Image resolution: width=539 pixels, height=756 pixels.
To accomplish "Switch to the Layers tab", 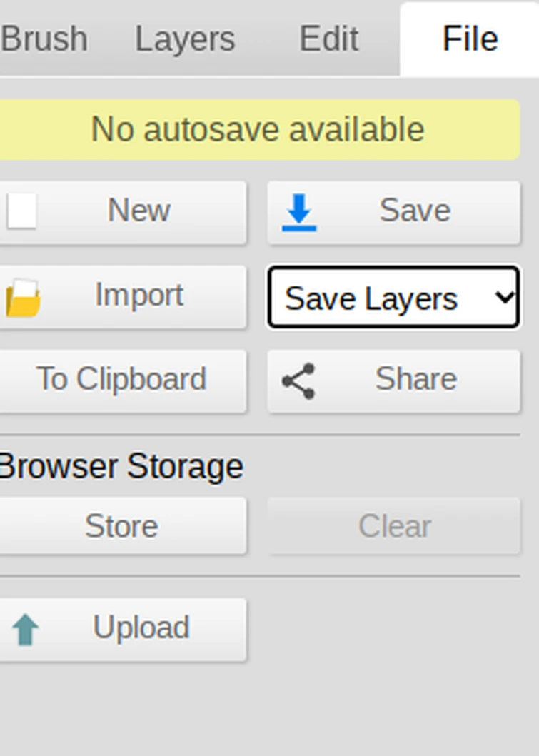I will tap(185, 39).
